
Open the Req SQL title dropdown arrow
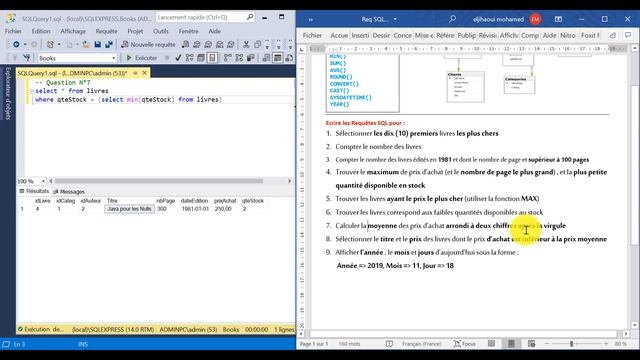tap(395, 19)
